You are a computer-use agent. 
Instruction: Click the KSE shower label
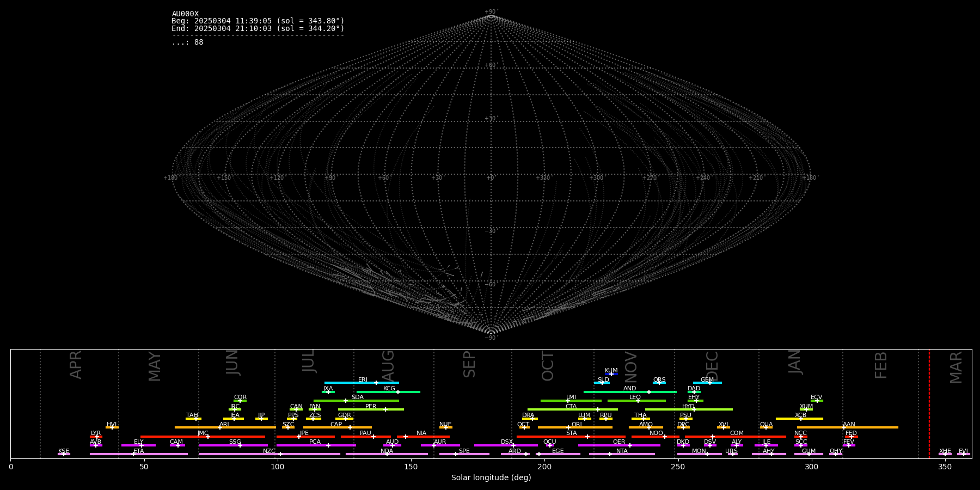[64, 451]
